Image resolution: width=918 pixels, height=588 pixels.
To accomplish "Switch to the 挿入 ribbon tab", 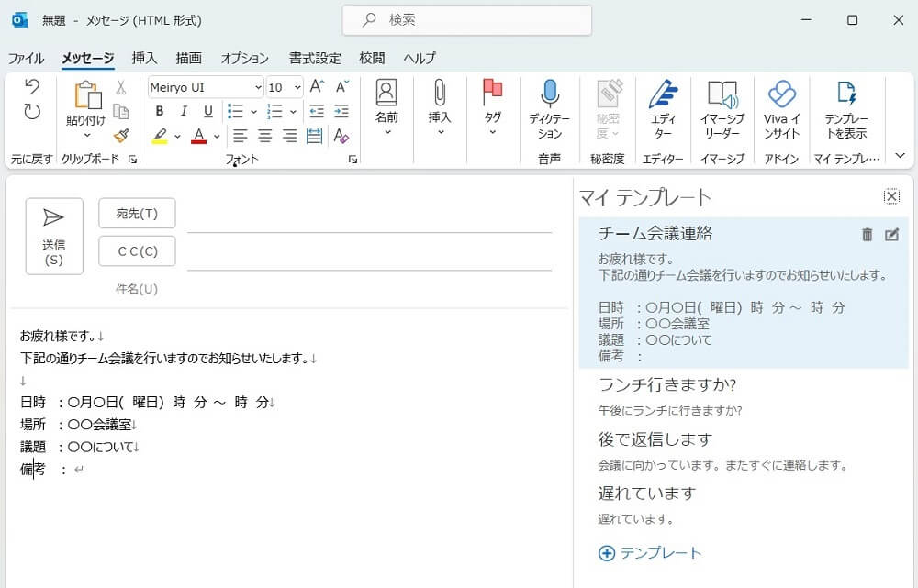I will point(144,58).
